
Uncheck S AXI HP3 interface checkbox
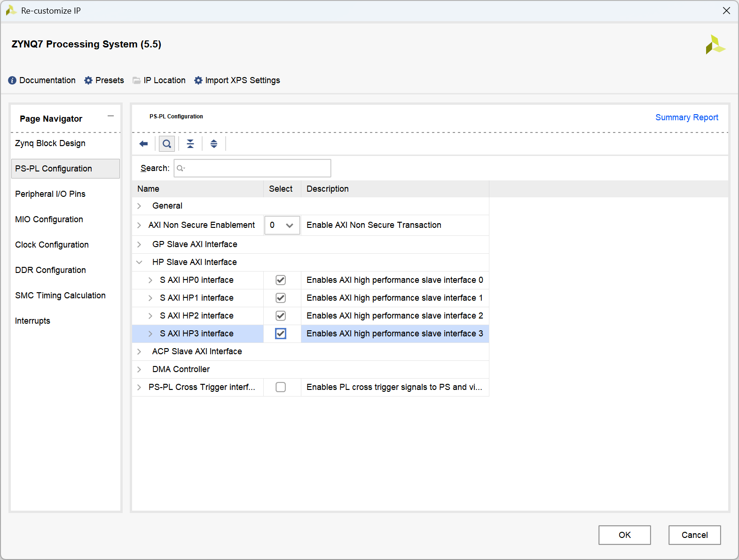tap(281, 334)
